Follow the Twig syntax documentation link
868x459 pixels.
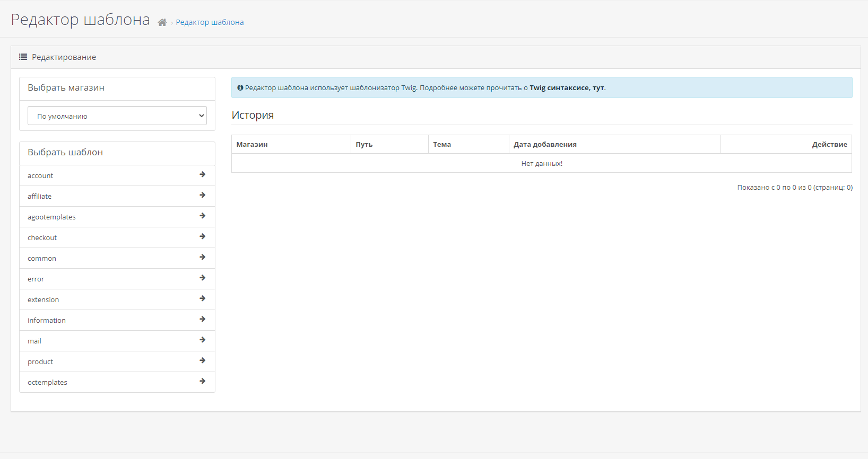[x=567, y=88]
